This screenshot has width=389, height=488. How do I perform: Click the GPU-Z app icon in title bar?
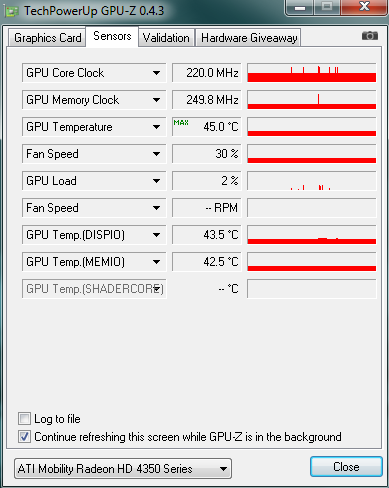point(12,11)
